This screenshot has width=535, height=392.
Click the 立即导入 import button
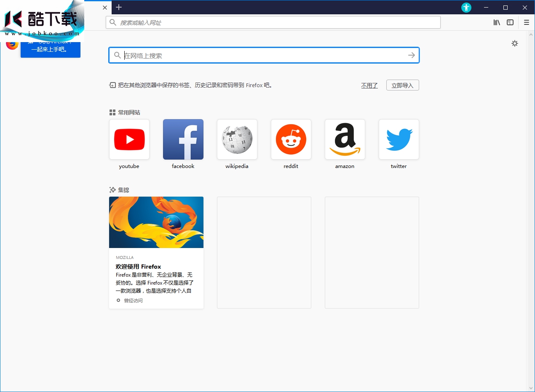(403, 85)
